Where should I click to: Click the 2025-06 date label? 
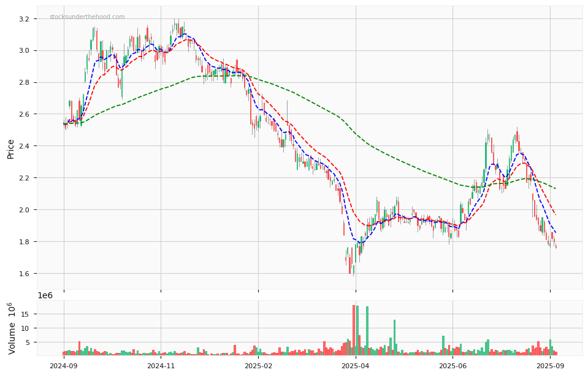[x=452, y=366]
